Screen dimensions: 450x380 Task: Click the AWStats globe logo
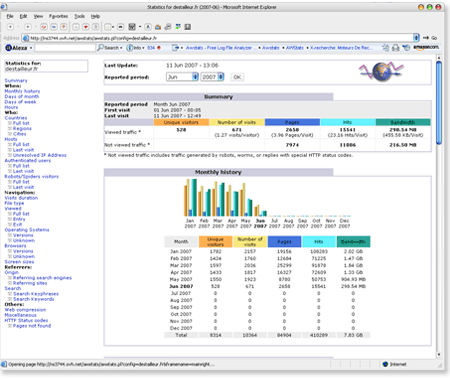(x=381, y=71)
